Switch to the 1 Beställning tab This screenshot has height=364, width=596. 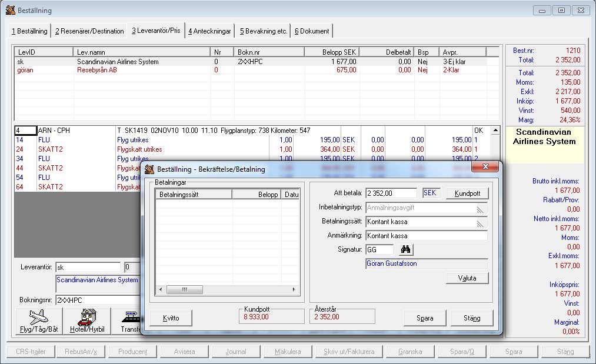[29, 31]
